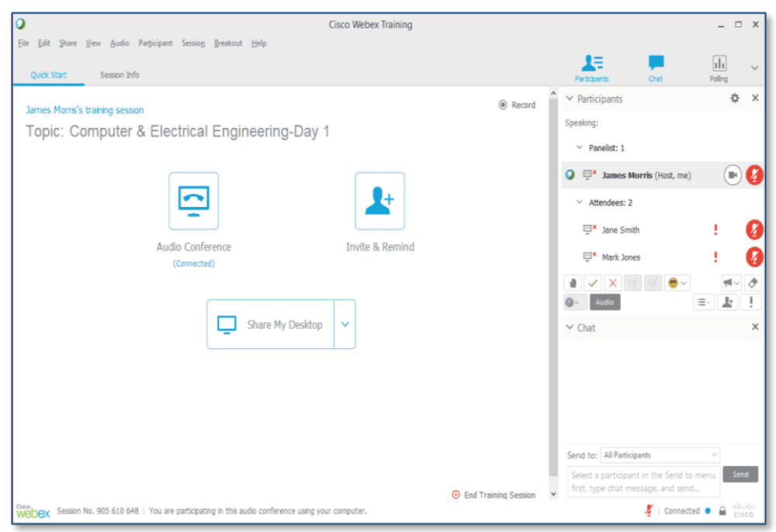Click the chat message input field

pyautogui.click(x=643, y=481)
